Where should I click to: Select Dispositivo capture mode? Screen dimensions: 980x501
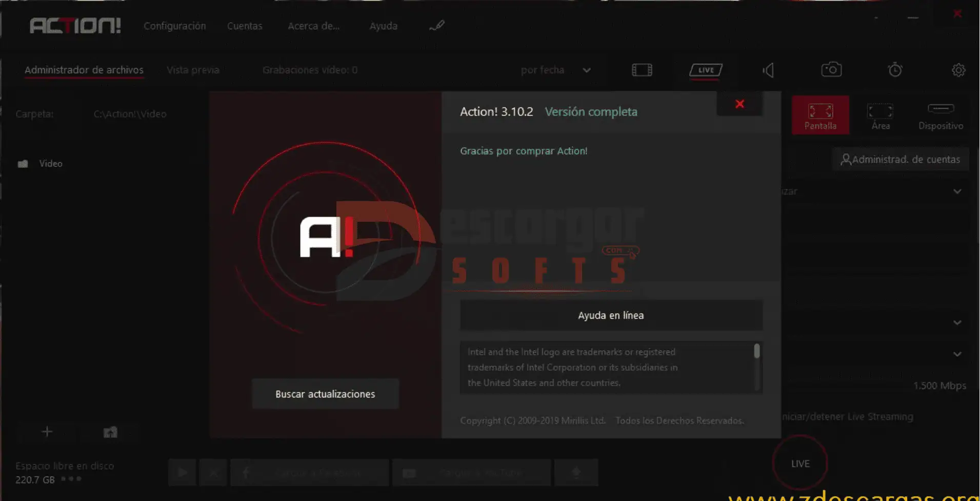(941, 116)
